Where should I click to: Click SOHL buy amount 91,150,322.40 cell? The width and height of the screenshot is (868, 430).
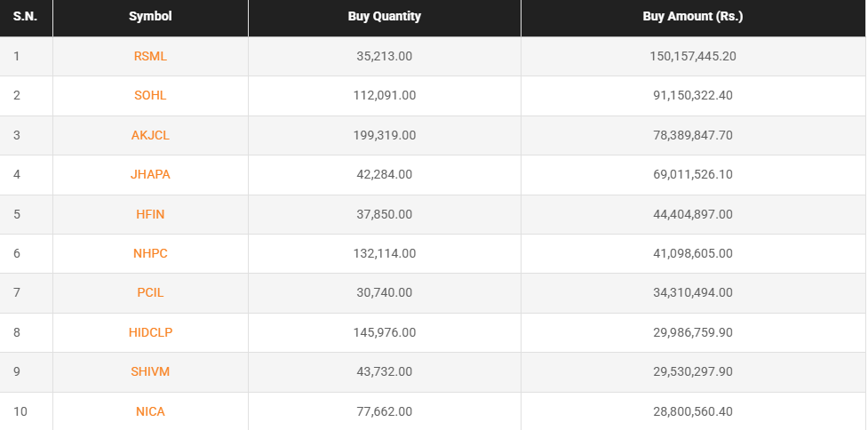point(693,95)
